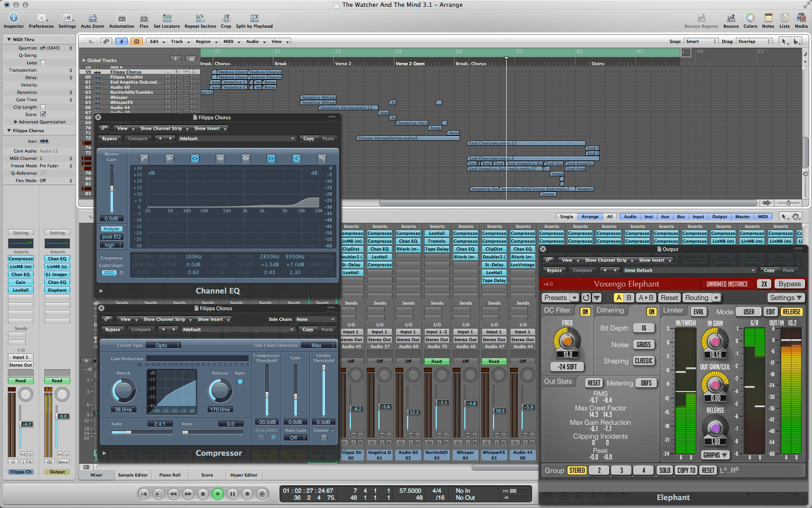Stop playback with the Stop button
This screenshot has height=508, width=812.
(203, 494)
